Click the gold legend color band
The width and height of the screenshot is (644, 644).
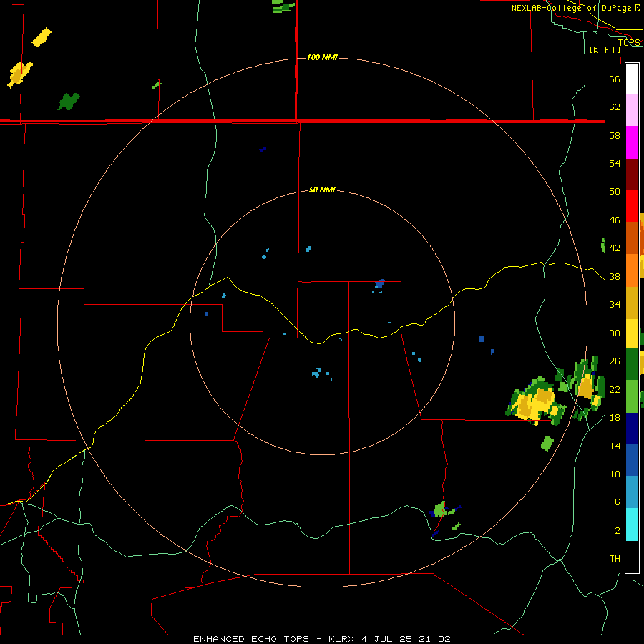click(x=632, y=303)
